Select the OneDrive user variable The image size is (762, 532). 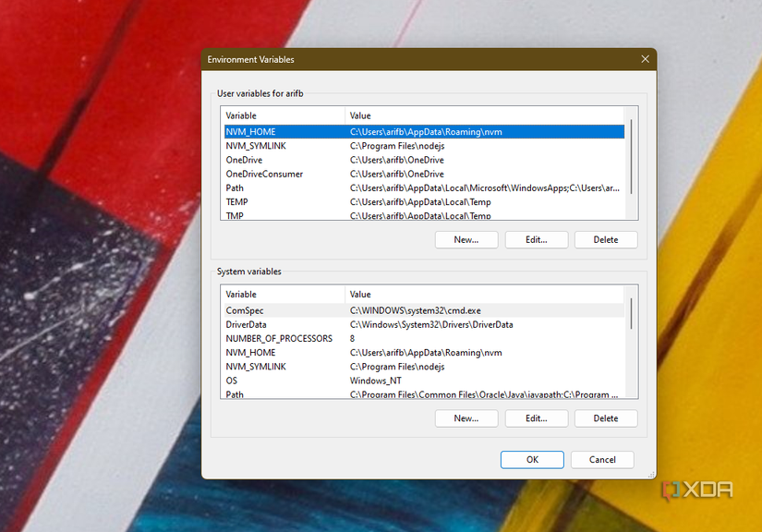tap(244, 160)
